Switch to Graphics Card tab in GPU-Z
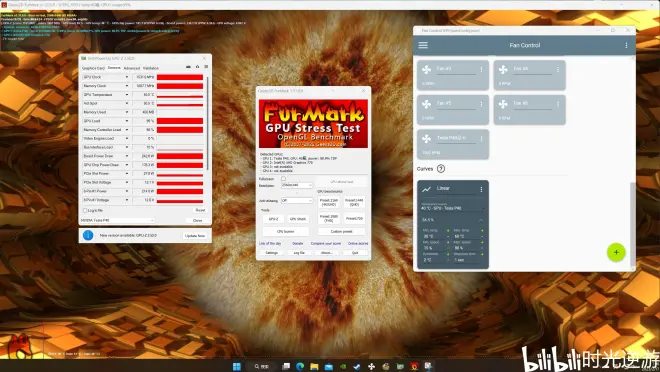Screen dimensions: 660x372 [x=93, y=68]
